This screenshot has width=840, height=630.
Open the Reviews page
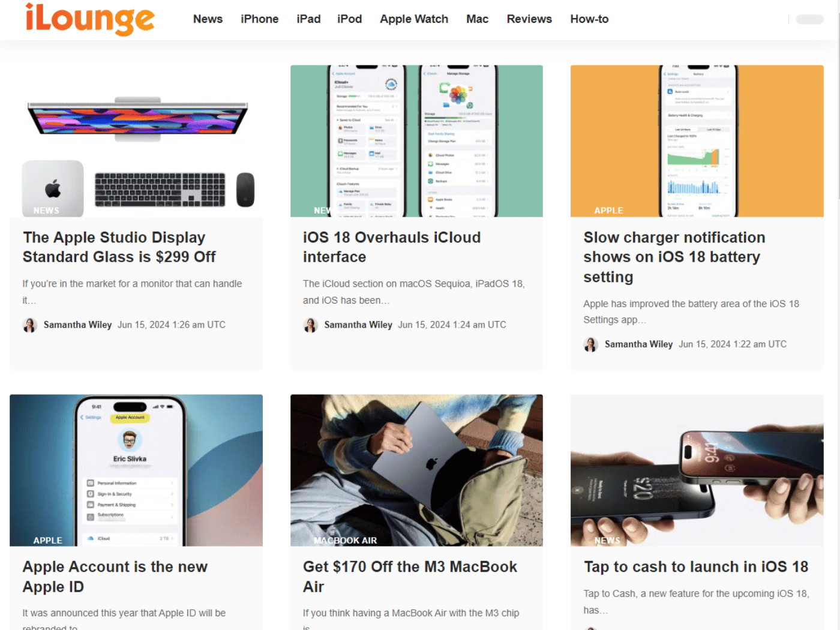529,19
